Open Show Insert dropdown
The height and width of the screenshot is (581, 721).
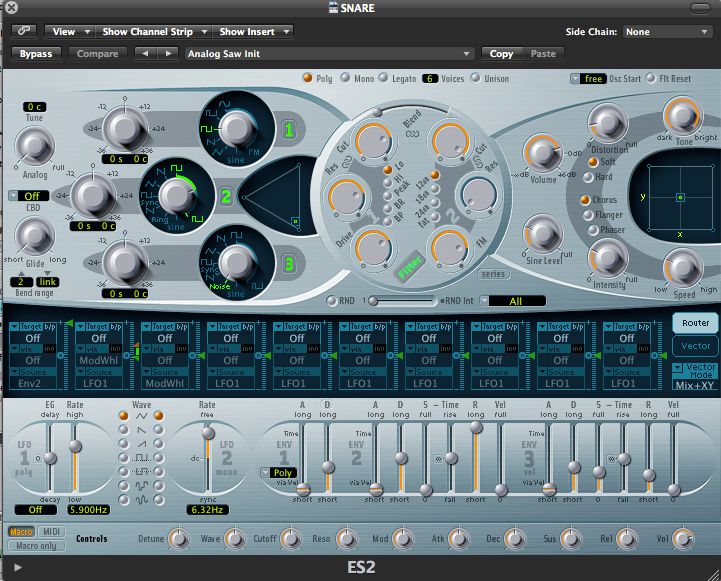(x=253, y=32)
